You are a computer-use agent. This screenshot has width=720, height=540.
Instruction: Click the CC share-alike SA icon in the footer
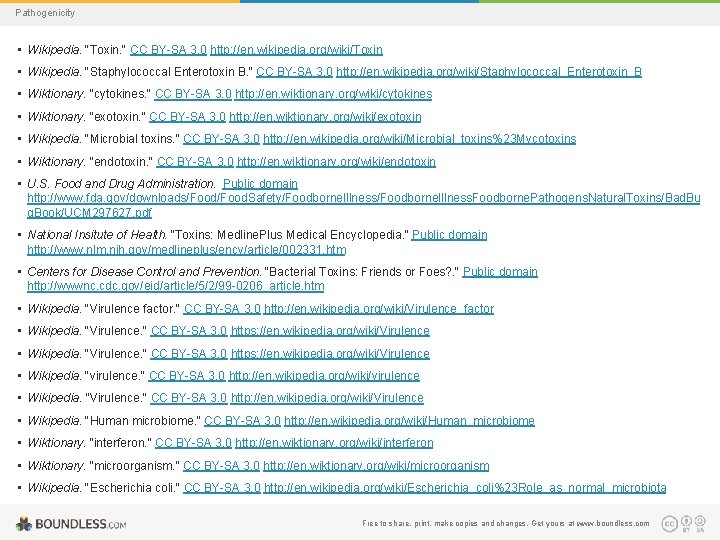point(700,523)
